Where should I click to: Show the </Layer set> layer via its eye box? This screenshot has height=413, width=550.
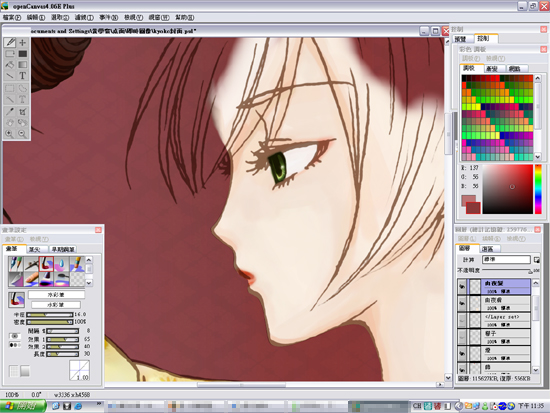pyautogui.click(x=462, y=320)
